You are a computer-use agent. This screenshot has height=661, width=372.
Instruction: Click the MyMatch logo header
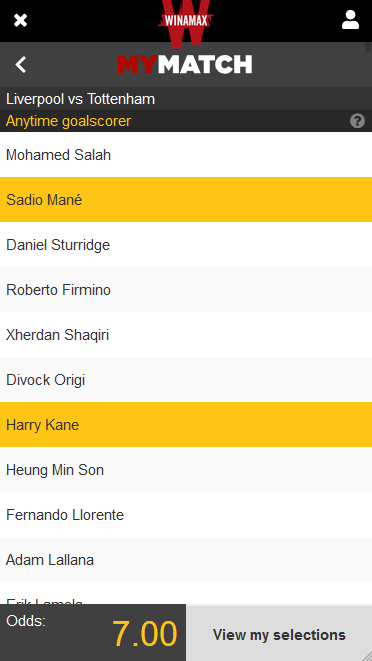(x=185, y=64)
